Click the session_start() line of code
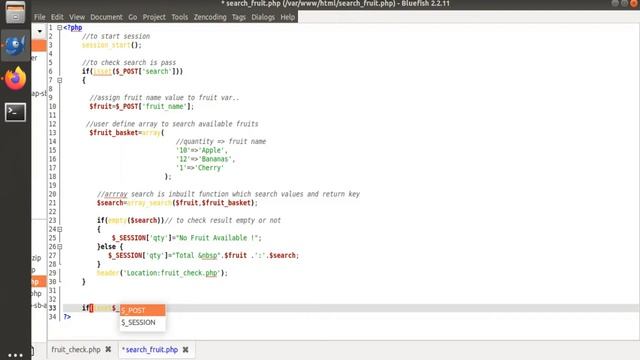This screenshot has width=640, height=360. point(112,45)
